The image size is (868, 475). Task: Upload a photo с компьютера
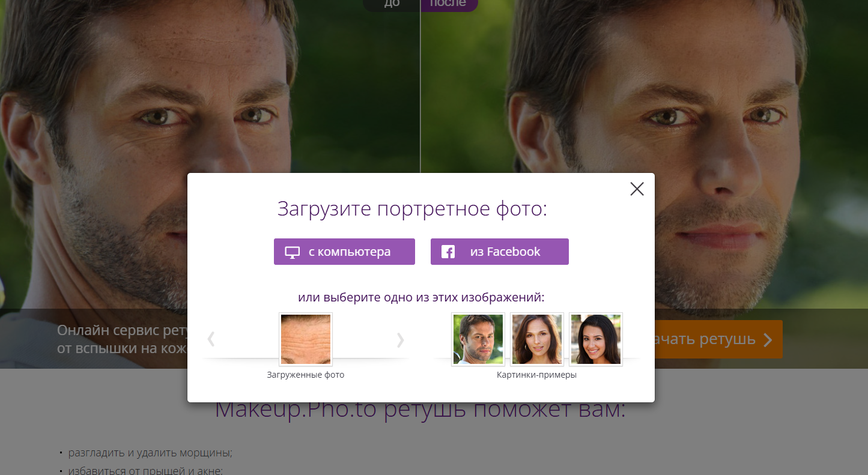(x=344, y=252)
